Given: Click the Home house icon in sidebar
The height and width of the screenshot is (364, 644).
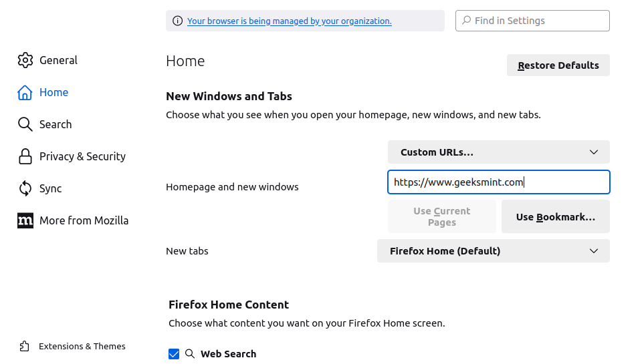Looking at the screenshot, I should click(25, 92).
